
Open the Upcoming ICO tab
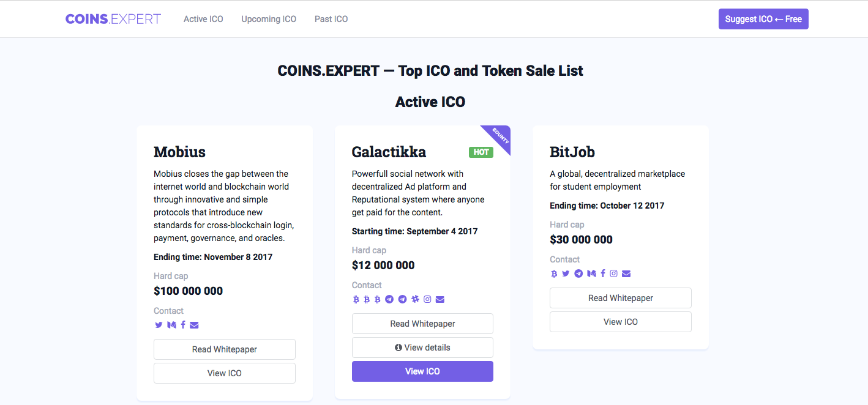click(269, 19)
